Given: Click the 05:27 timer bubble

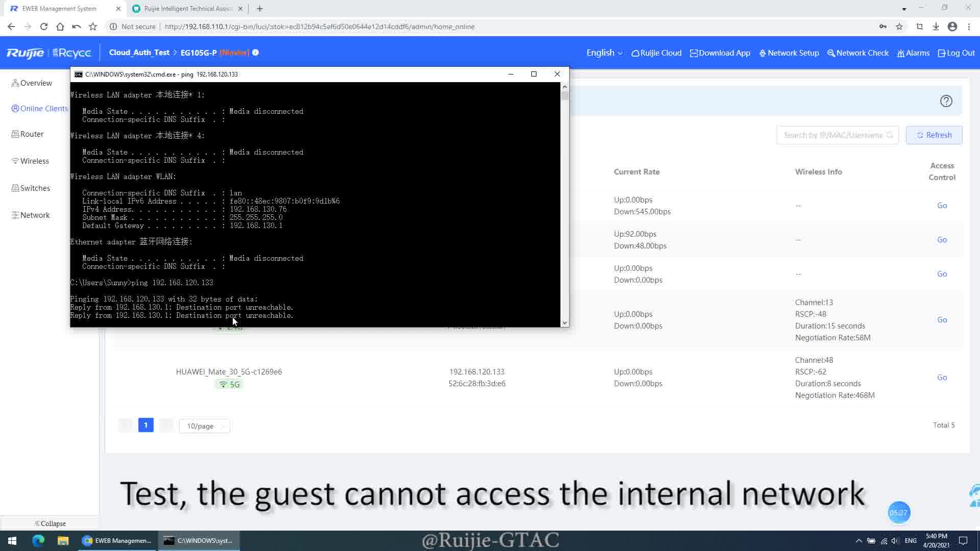Looking at the screenshot, I should (x=899, y=513).
